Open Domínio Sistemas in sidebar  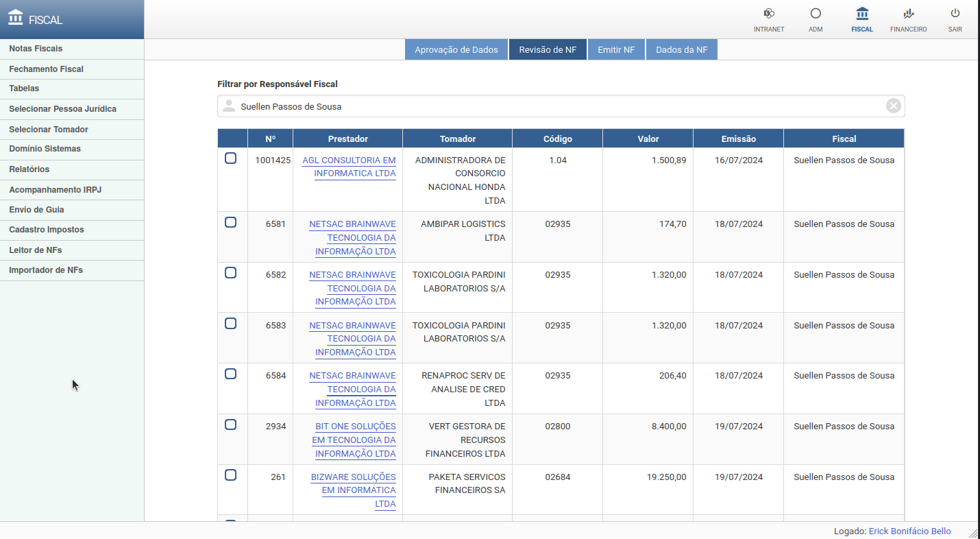[72, 149]
